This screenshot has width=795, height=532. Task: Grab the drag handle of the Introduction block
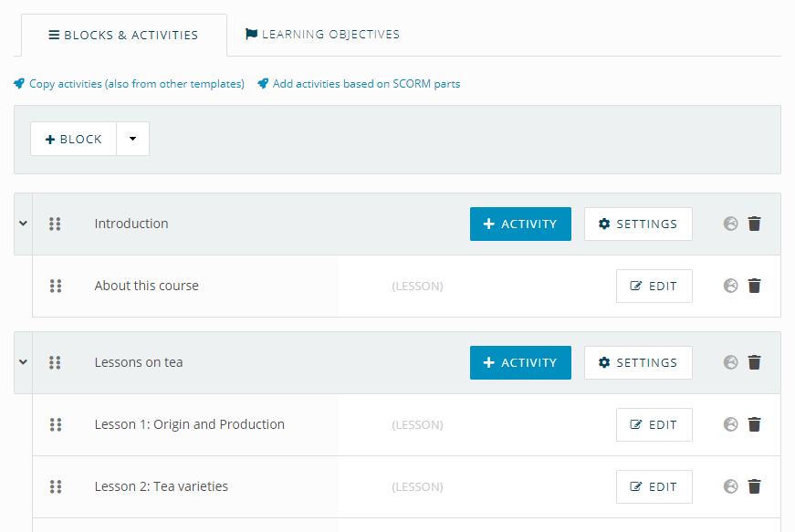click(55, 224)
